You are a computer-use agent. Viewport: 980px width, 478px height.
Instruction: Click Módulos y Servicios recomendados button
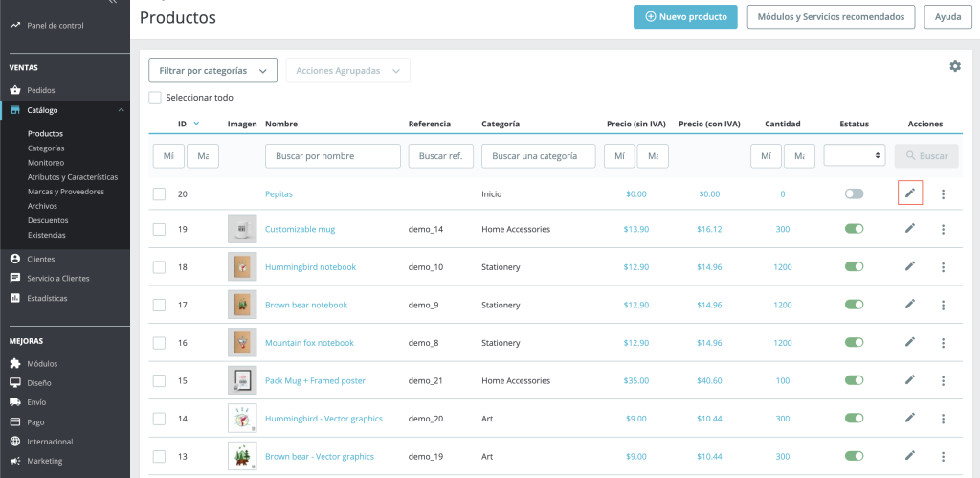pyautogui.click(x=831, y=17)
